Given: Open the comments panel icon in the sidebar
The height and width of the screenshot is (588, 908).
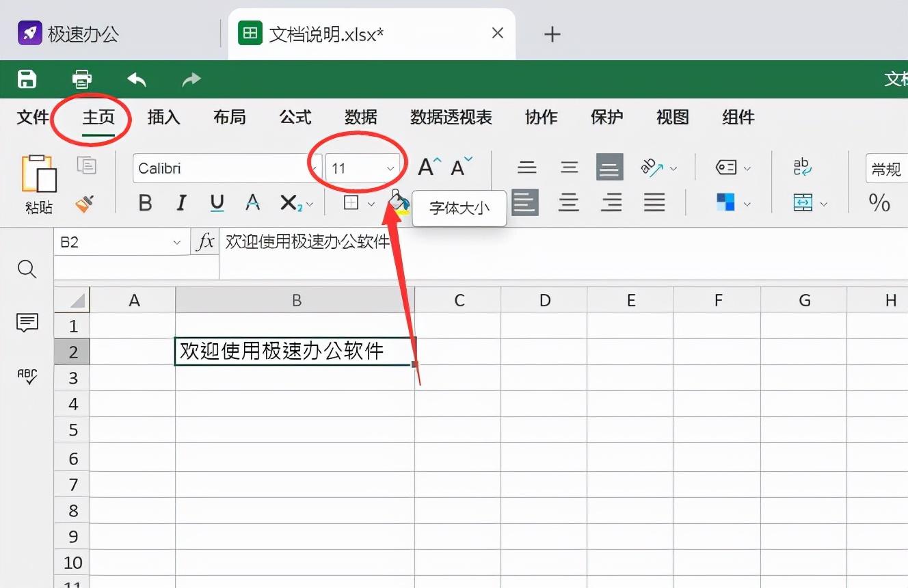Looking at the screenshot, I should 27,322.
